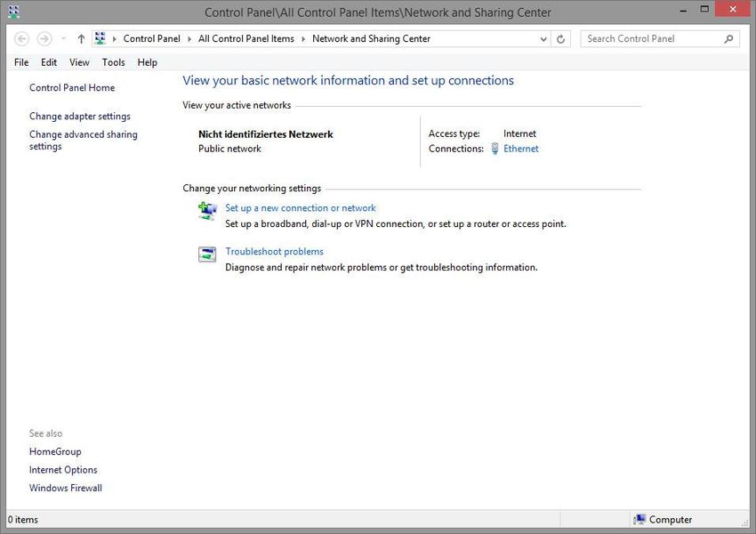Minimize the Network and Sharing Center window
756x534 pixels.
[683, 10]
